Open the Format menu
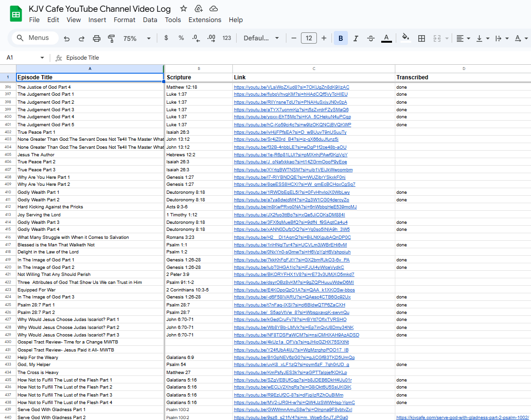The width and height of the screenshot is (531, 420). (x=124, y=20)
